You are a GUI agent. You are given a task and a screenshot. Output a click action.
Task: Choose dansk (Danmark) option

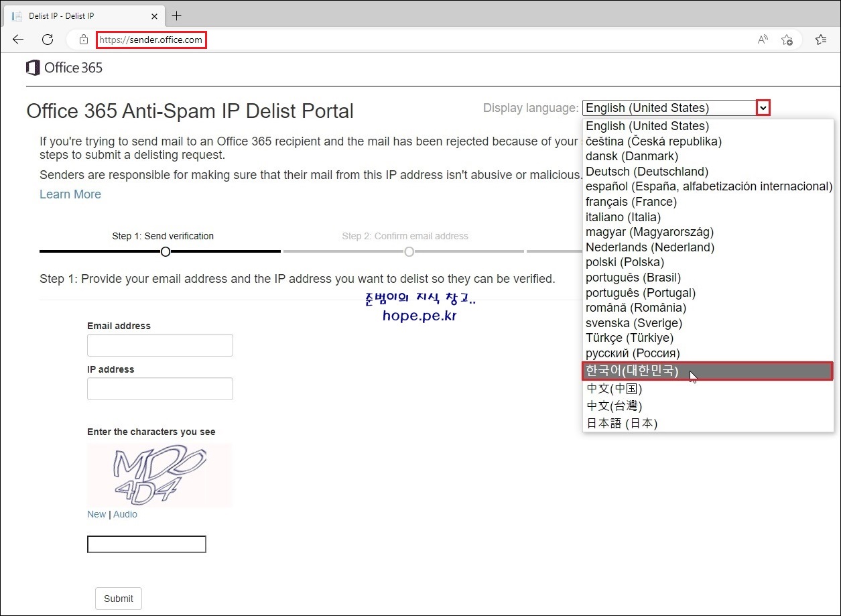point(708,156)
